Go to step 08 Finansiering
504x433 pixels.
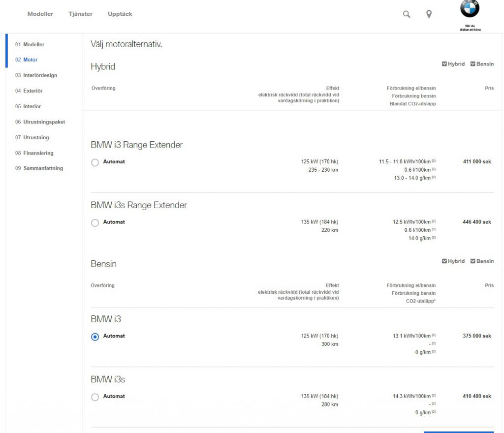pyautogui.click(x=34, y=153)
